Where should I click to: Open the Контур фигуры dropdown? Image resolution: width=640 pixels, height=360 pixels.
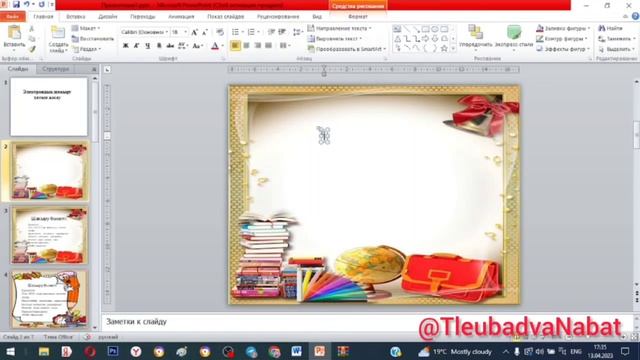562,38
